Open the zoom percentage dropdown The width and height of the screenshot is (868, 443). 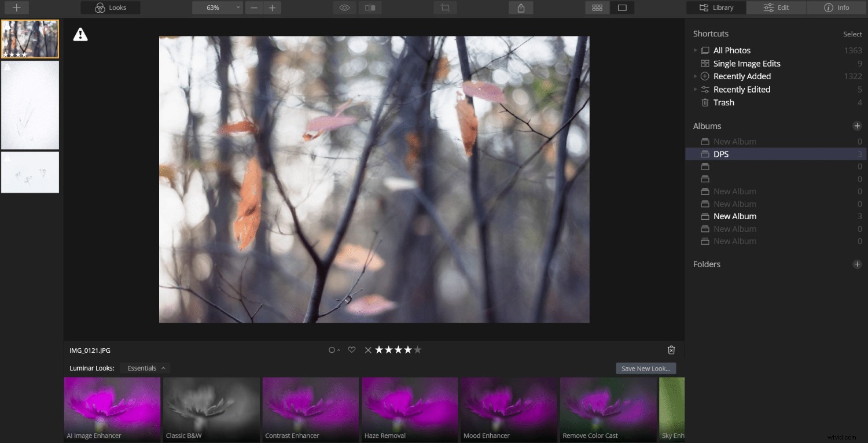click(x=237, y=8)
